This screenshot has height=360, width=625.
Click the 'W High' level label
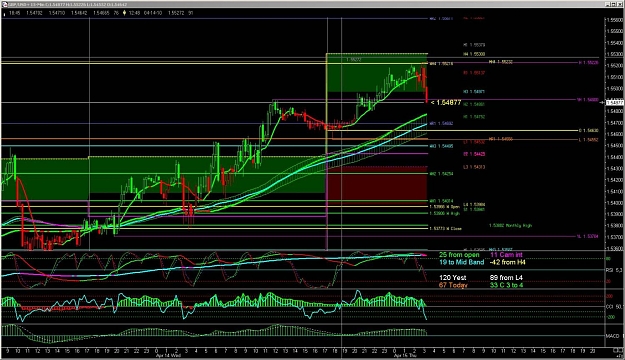(444, 213)
